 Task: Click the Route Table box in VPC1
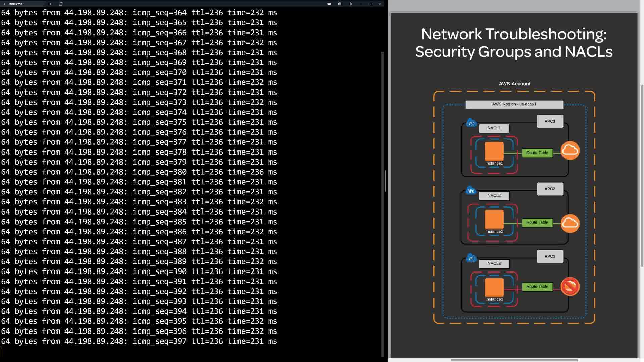(x=537, y=153)
